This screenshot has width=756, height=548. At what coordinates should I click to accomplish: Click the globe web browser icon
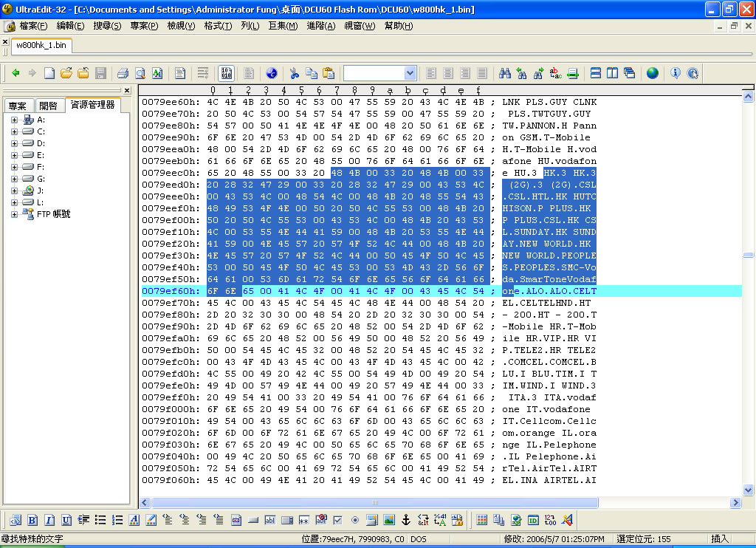click(x=653, y=73)
